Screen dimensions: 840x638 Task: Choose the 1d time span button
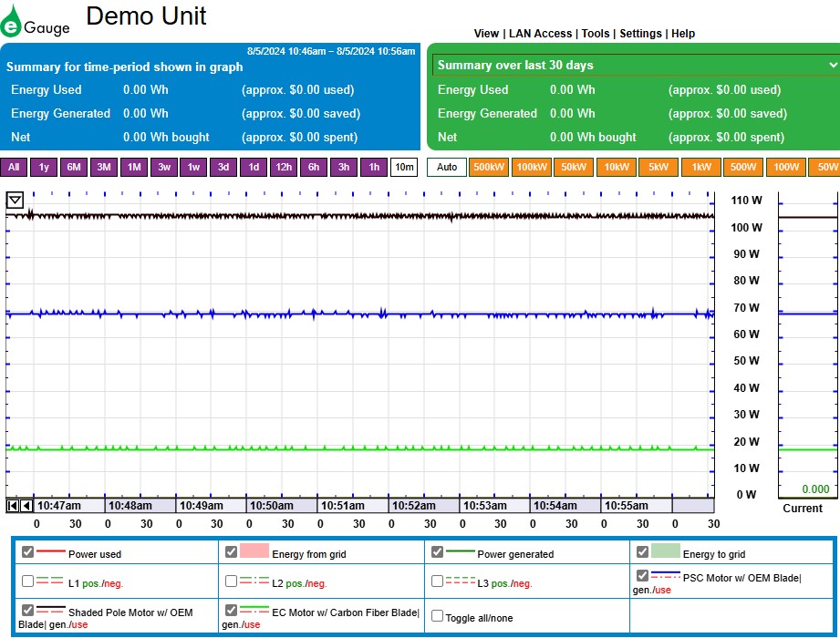(254, 168)
